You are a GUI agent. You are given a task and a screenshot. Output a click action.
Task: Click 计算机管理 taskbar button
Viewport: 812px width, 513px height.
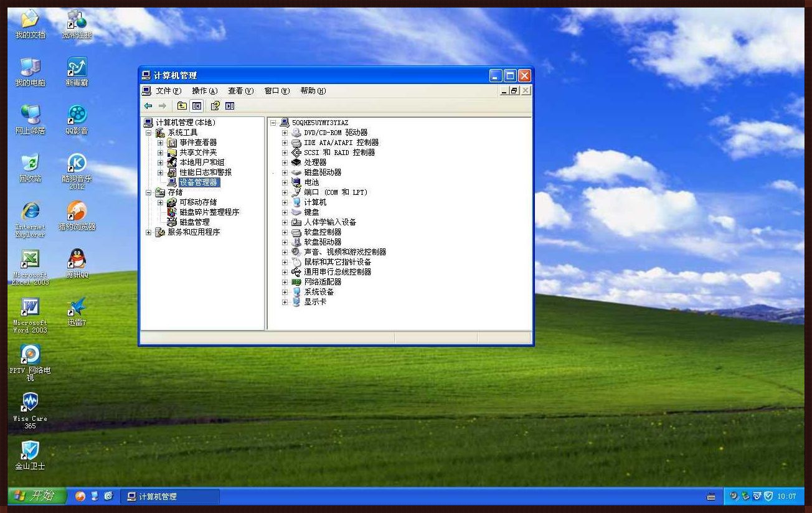(x=169, y=496)
